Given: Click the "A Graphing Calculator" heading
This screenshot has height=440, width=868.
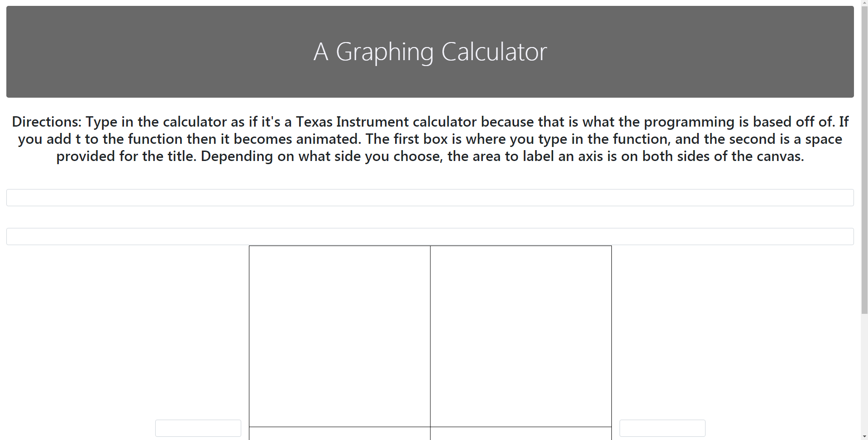Looking at the screenshot, I should 430,52.
